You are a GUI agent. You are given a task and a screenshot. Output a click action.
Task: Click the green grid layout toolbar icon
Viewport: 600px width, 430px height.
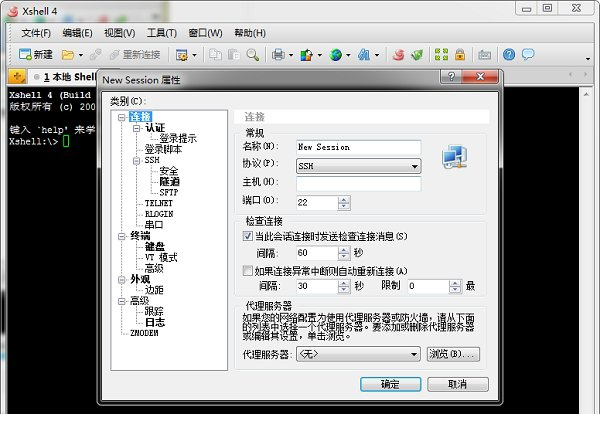coord(441,55)
